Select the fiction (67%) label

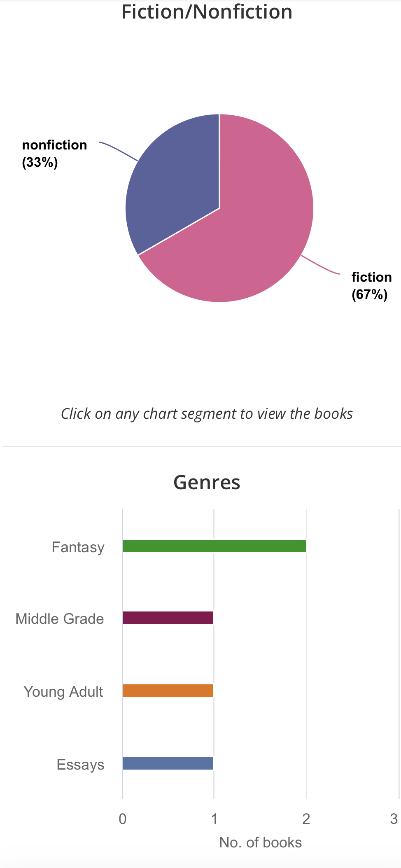[x=371, y=286]
